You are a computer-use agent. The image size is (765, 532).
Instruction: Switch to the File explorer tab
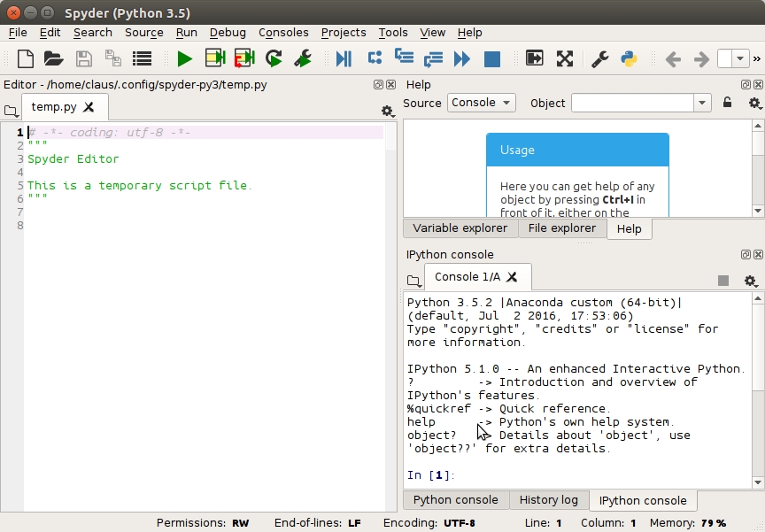point(562,228)
